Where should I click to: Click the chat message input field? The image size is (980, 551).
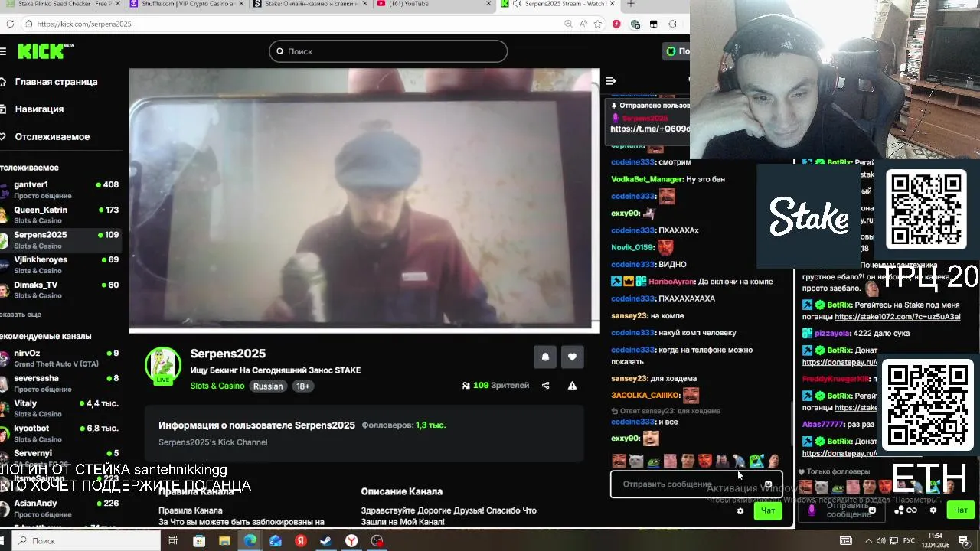696,484
